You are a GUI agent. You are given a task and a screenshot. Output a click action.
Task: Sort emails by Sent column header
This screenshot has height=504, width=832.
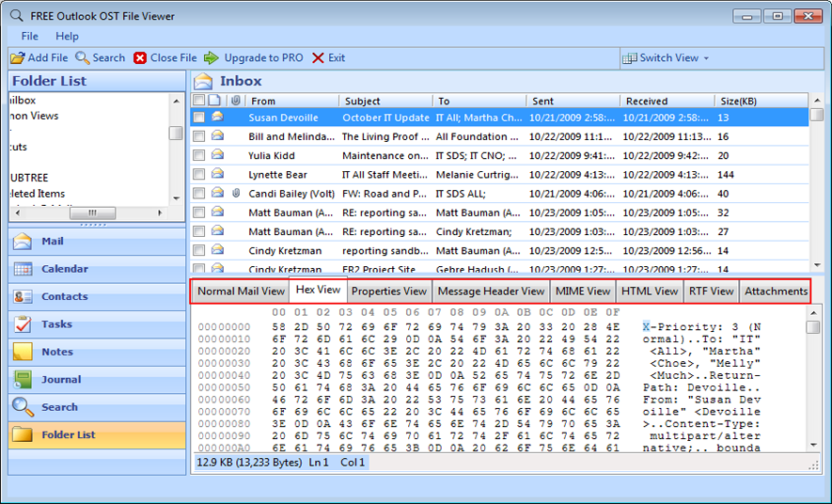click(x=573, y=101)
